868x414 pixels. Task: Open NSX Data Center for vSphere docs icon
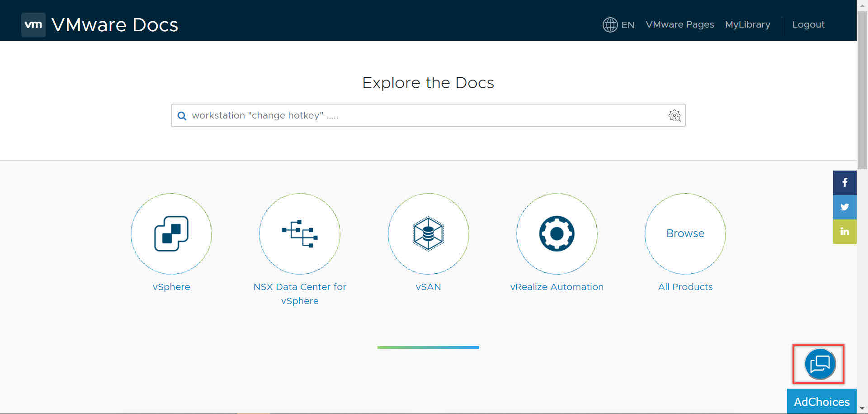[300, 234]
